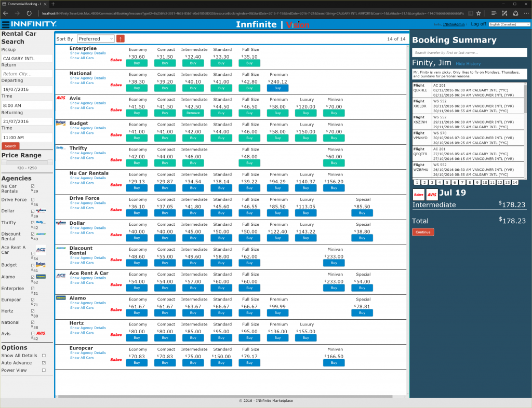The image size is (532, 408).
Task: Go to history page 2
Action: coord(424,182)
